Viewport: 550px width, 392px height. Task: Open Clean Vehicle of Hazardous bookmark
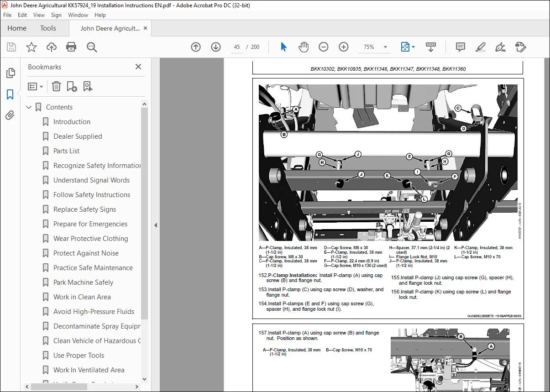tap(97, 341)
